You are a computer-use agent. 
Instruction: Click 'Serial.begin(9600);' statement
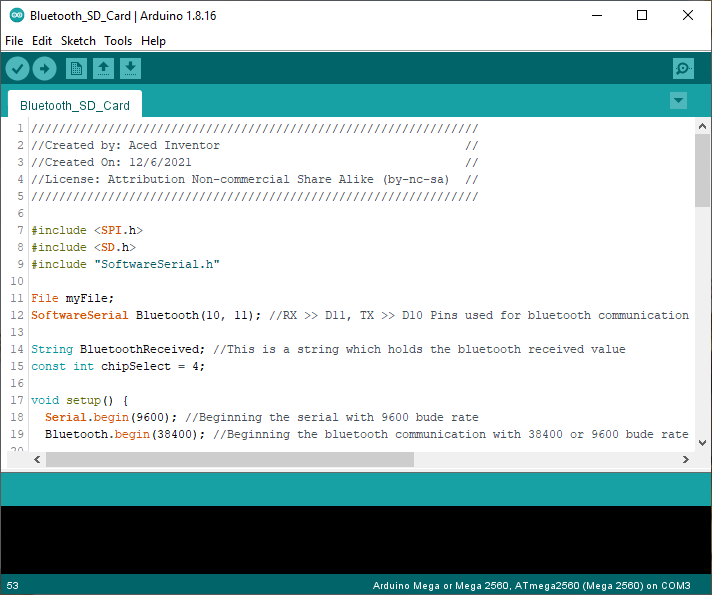[x=111, y=417]
